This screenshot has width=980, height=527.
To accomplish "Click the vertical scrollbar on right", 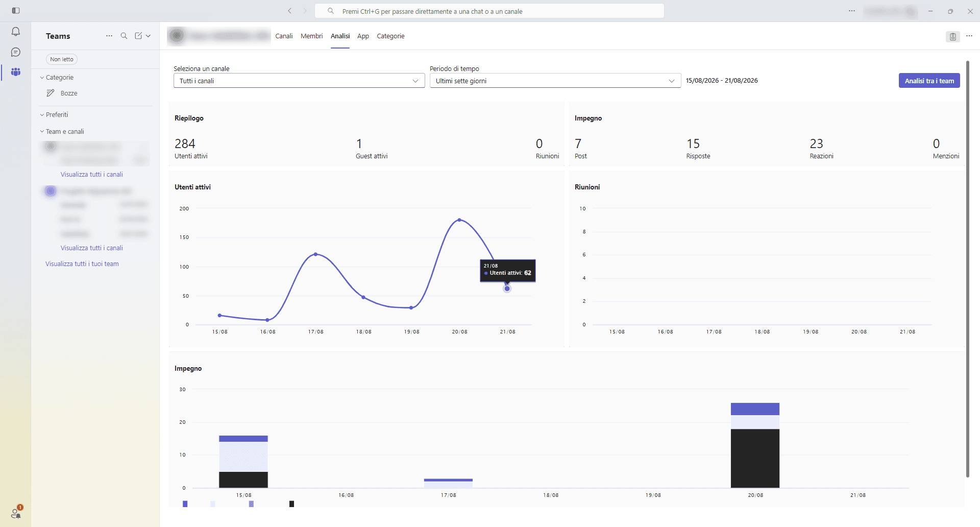I will coord(967,269).
